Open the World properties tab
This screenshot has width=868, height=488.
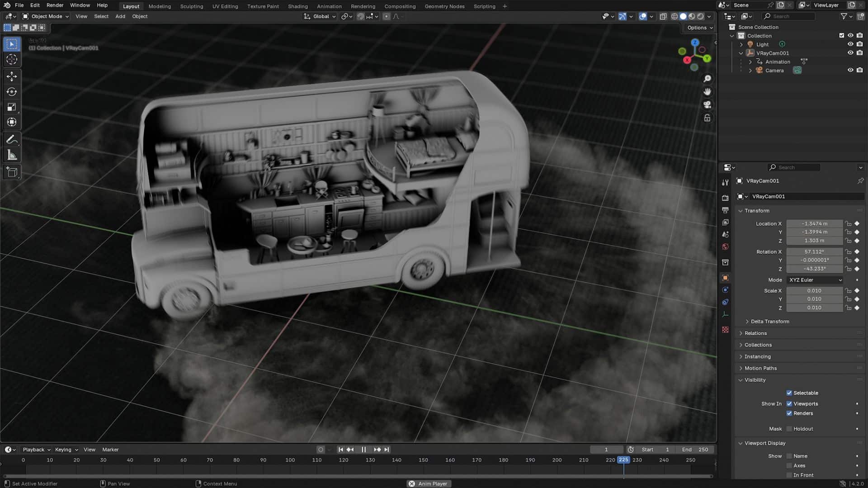[x=725, y=246]
